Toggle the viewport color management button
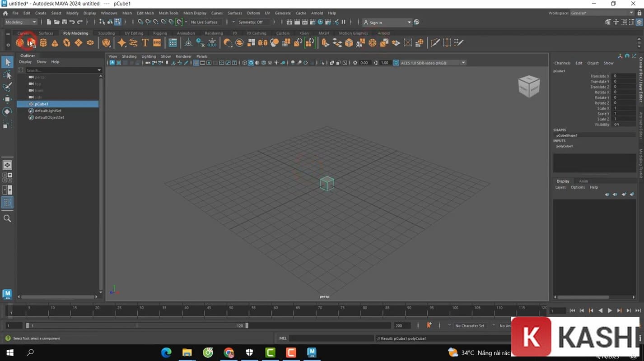Screen dimensions: 644x361 pyautogui.click(x=396, y=63)
